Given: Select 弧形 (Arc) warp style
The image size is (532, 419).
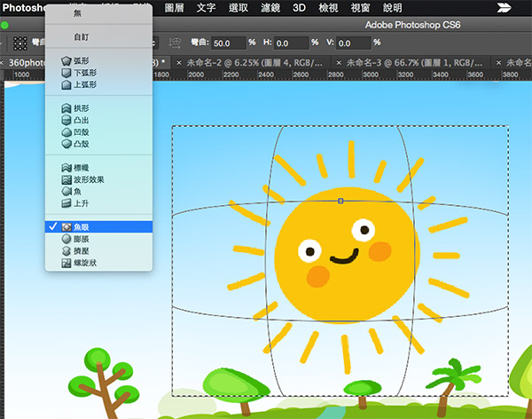Looking at the screenshot, I should pos(84,60).
